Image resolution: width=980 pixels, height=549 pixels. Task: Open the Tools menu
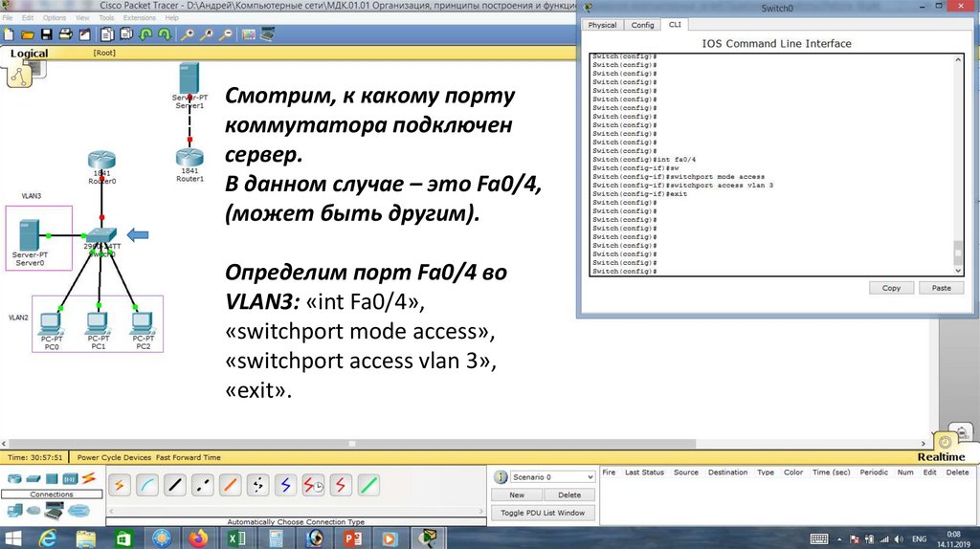pyautogui.click(x=106, y=18)
